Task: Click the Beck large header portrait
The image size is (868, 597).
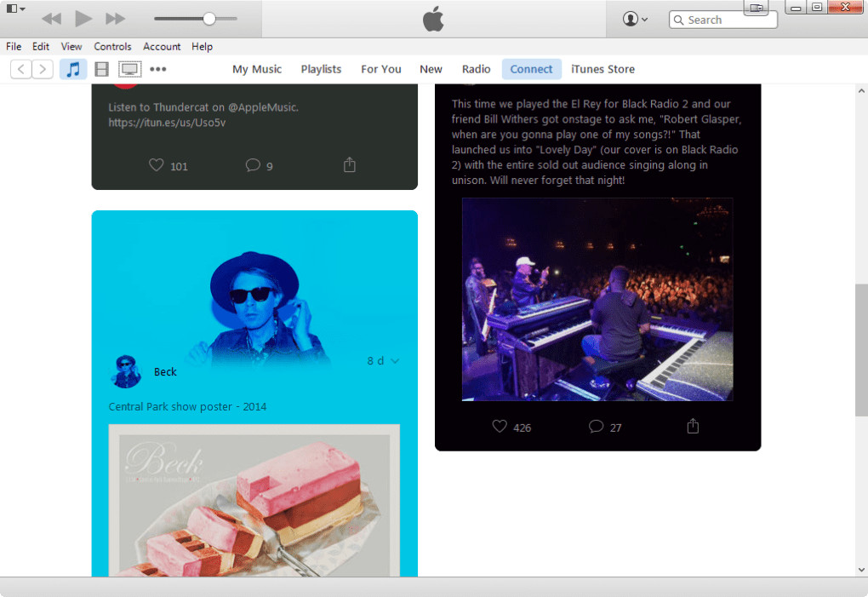Action: (x=256, y=307)
